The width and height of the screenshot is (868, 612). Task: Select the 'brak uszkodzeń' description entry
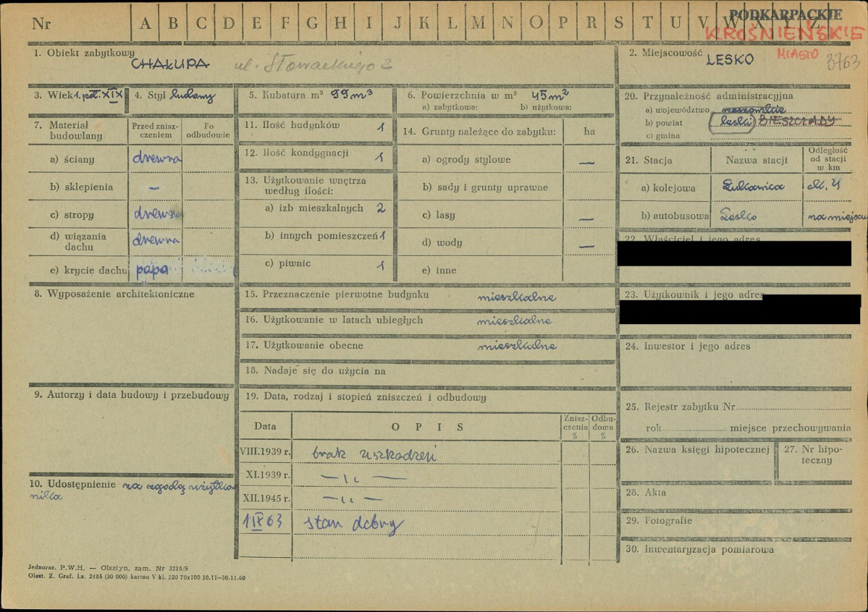point(374,453)
